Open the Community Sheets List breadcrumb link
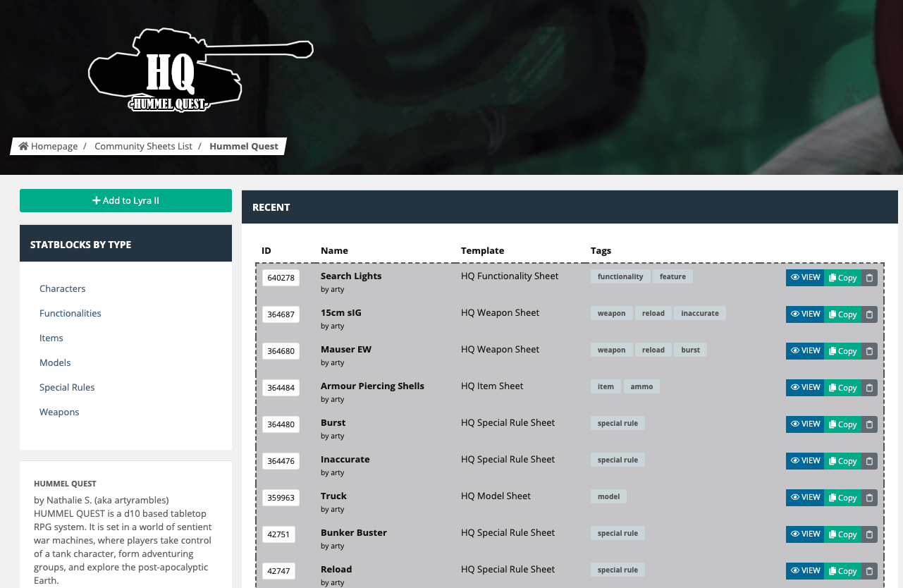 click(143, 146)
